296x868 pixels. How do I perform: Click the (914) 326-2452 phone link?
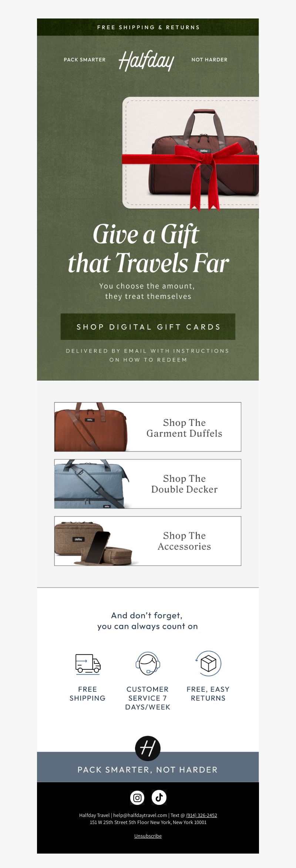coord(202,815)
